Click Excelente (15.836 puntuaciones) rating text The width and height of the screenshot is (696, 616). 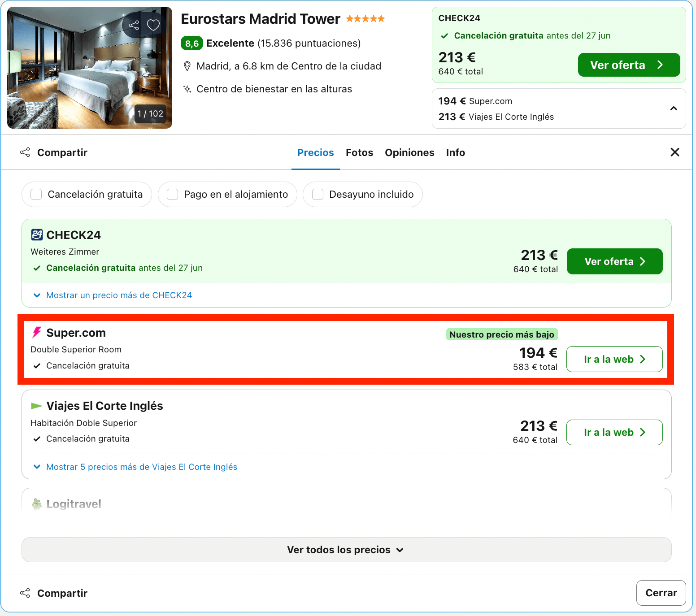283,43
